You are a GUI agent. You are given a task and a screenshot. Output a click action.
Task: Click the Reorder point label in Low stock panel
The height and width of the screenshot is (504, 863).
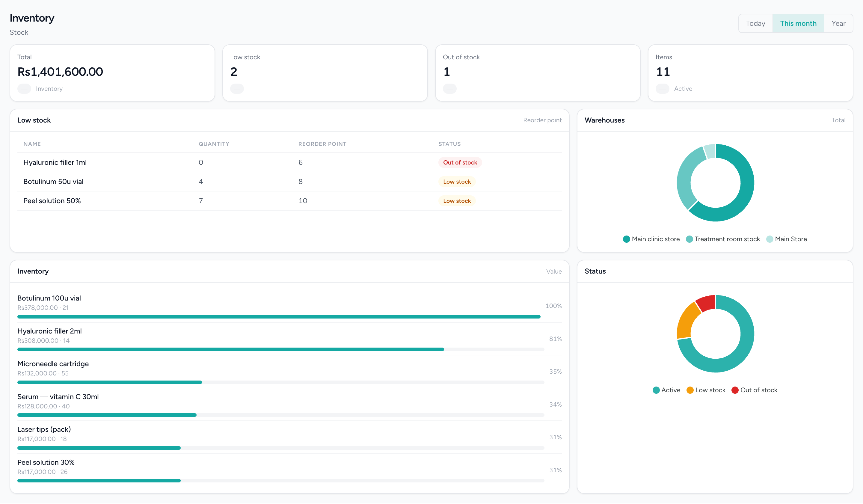click(542, 120)
